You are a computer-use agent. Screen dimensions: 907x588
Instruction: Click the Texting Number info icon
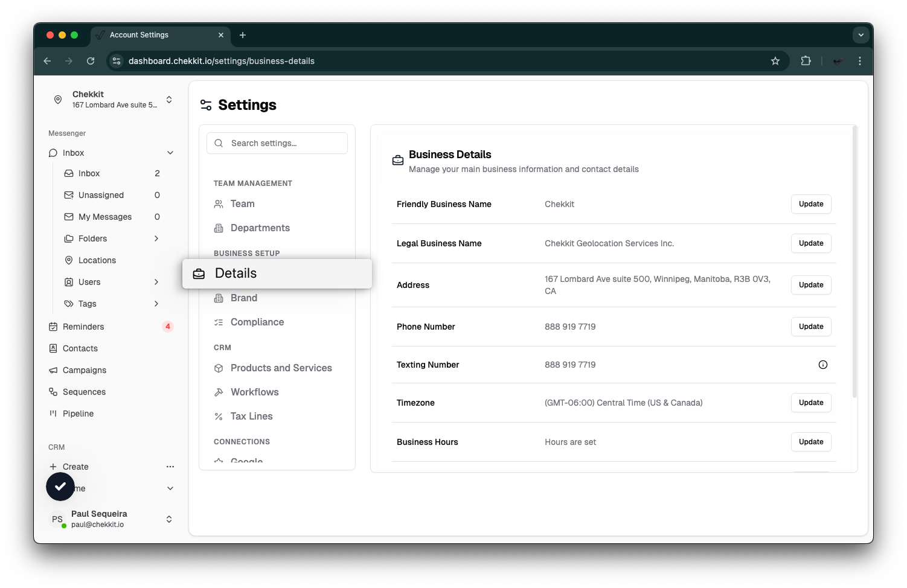(x=823, y=365)
